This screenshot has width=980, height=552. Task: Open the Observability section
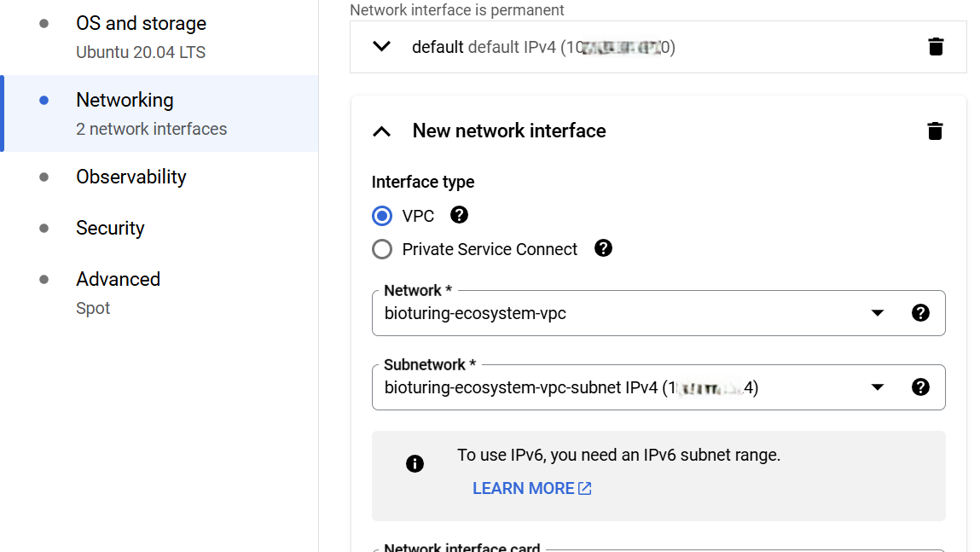(130, 177)
